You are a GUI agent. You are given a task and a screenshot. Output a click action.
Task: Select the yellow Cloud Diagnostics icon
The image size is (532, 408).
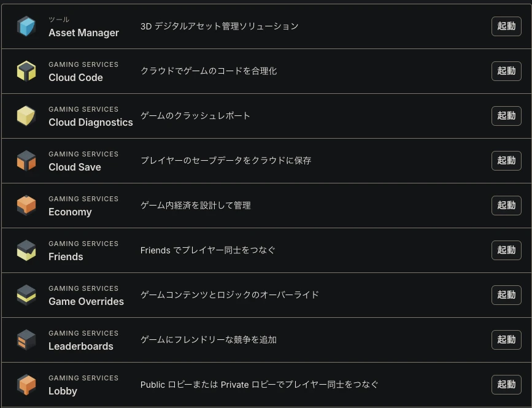coord(26,115)
